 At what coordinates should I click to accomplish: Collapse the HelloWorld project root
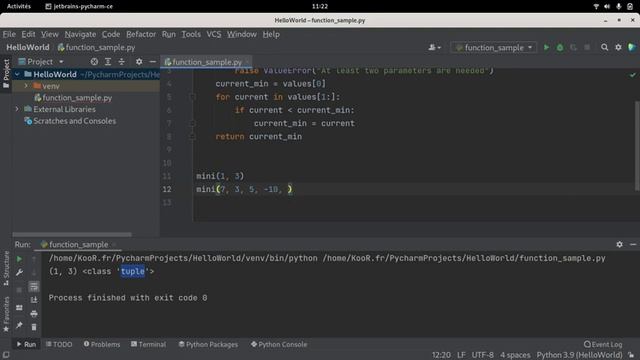tap(17, 74)
